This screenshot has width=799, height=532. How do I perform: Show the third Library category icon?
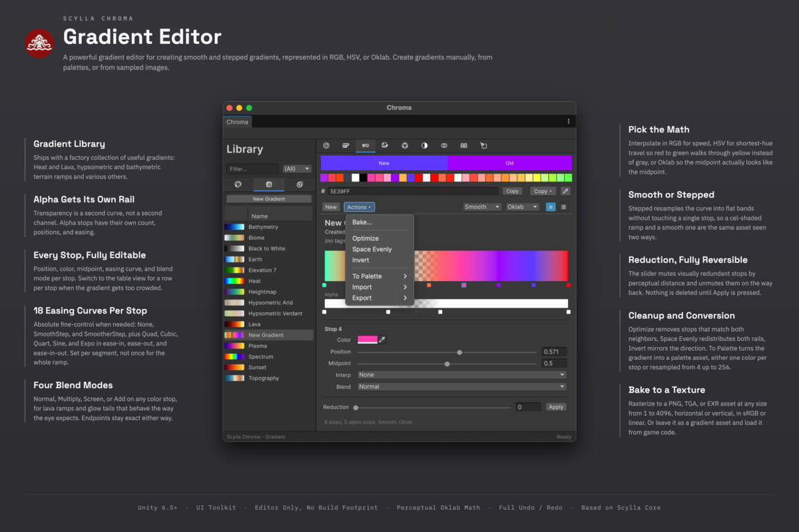pos(300,184)
